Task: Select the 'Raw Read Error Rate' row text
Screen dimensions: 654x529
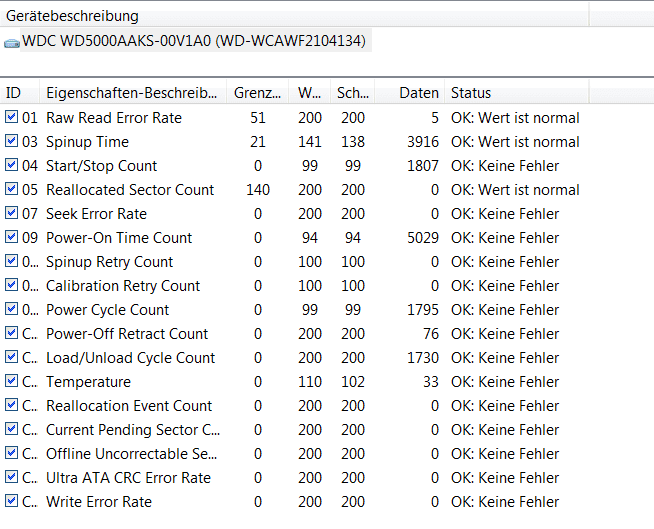Action: (x=114, y=118)
